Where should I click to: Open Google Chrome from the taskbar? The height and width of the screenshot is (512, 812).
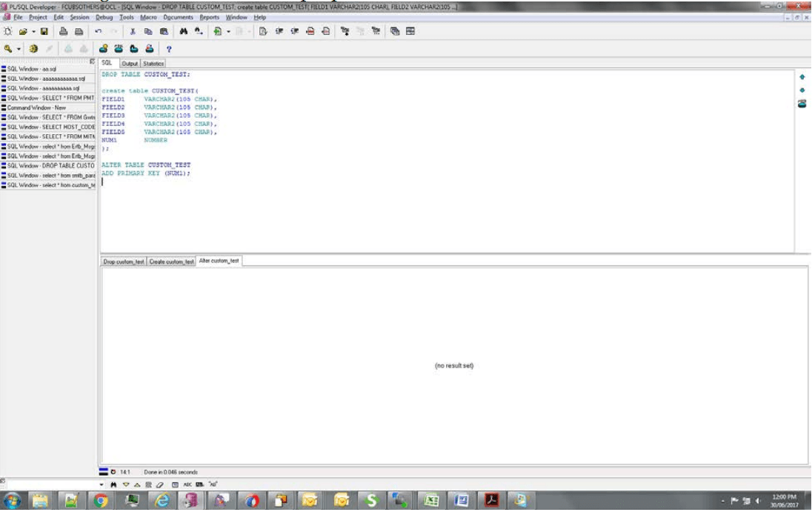click(x=101, y=501)
